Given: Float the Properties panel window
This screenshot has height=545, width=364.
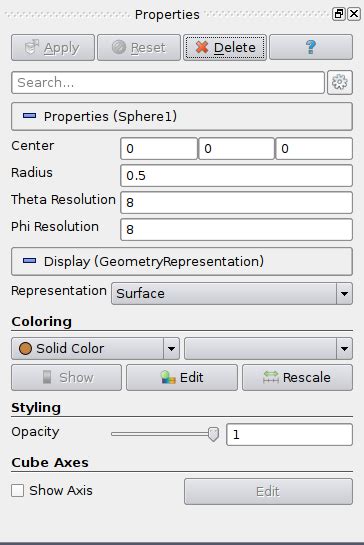Looking at the screenshot, I should click(x=338, y=14).
